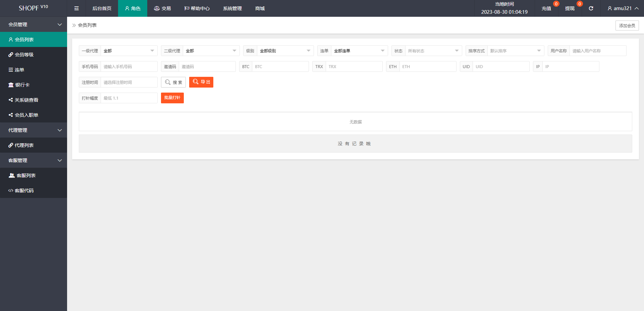Open 提现 withdrawal notifications
The height and width of the screenshot is (311, 644).
570,8
